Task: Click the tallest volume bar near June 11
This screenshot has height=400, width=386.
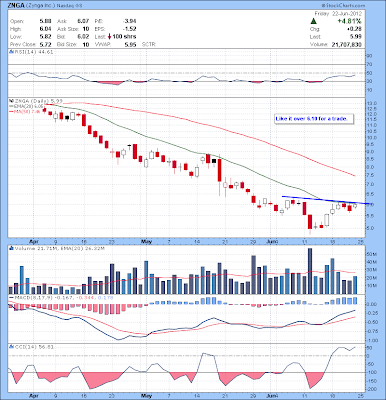Action: coord(310,271)
